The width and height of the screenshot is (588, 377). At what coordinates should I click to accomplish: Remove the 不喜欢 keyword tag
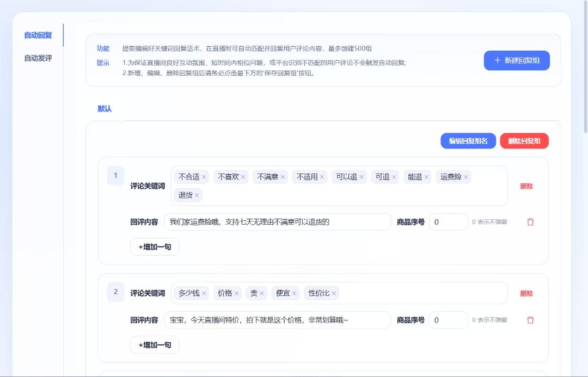pos(243,177)
